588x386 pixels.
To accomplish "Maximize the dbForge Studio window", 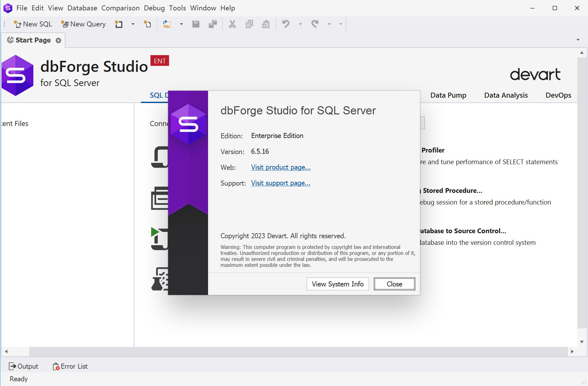I will click(555, 8).
